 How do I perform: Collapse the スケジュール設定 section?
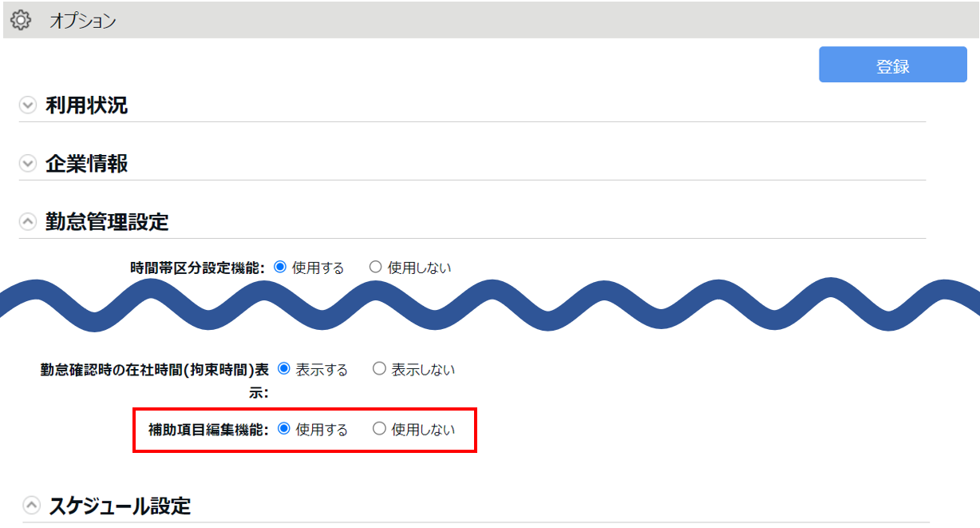click(31, 506)
